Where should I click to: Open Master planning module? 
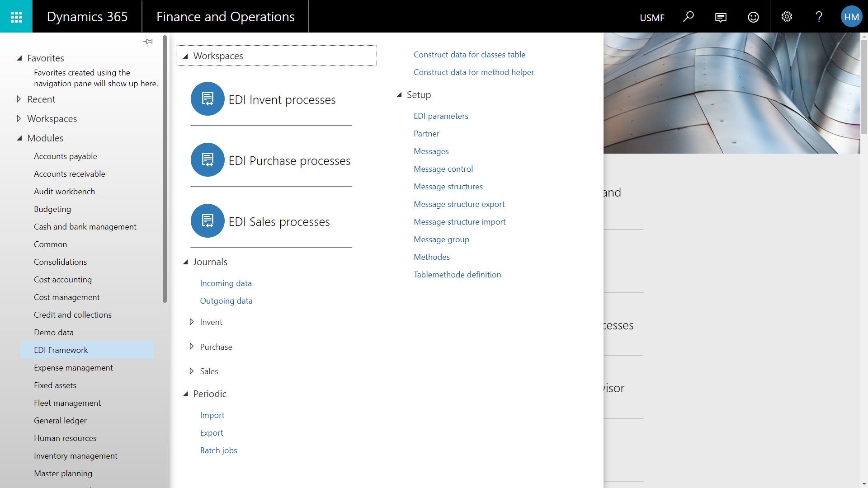(63, 474)
